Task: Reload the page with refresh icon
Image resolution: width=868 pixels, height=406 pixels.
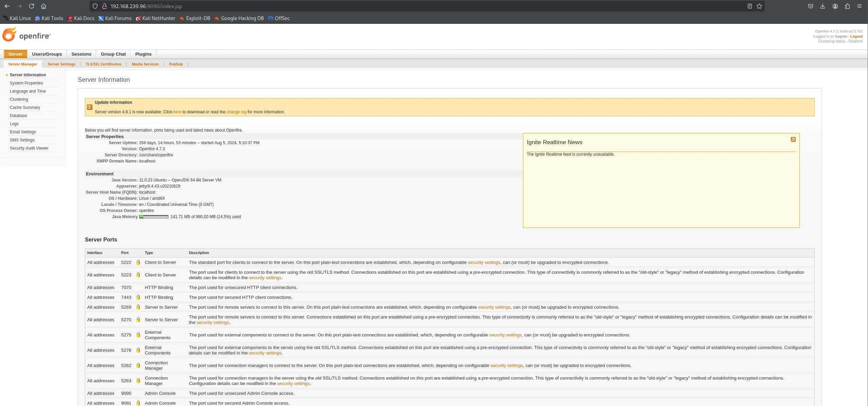Action: tap(32, 6)
